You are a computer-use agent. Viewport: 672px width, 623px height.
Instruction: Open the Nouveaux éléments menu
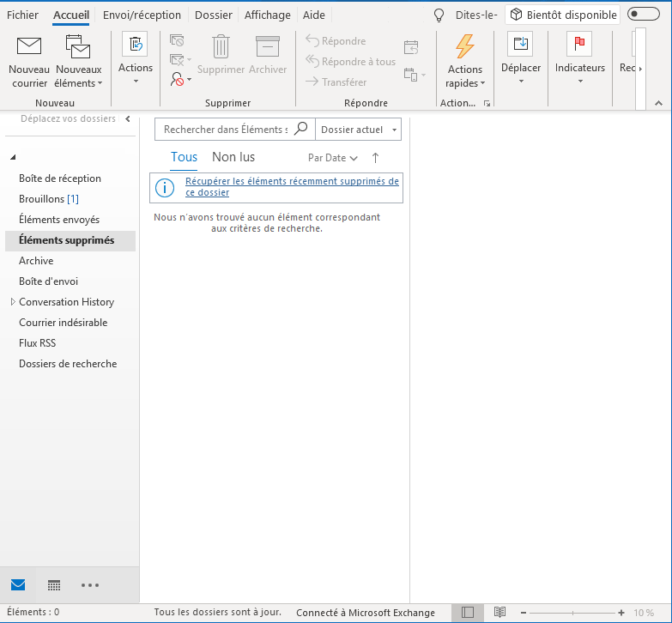pyautogui.click(x=78, y=62)
